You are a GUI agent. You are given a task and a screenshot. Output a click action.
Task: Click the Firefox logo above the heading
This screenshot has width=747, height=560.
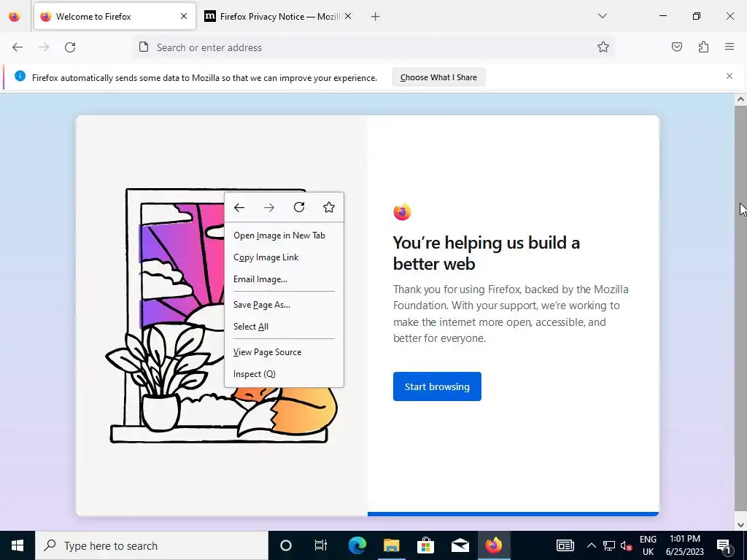tap(402, 212)
